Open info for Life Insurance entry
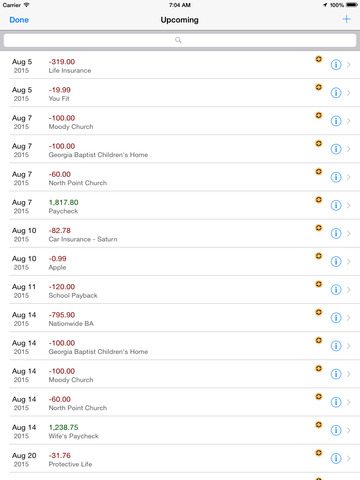 [x=336, y=65]
